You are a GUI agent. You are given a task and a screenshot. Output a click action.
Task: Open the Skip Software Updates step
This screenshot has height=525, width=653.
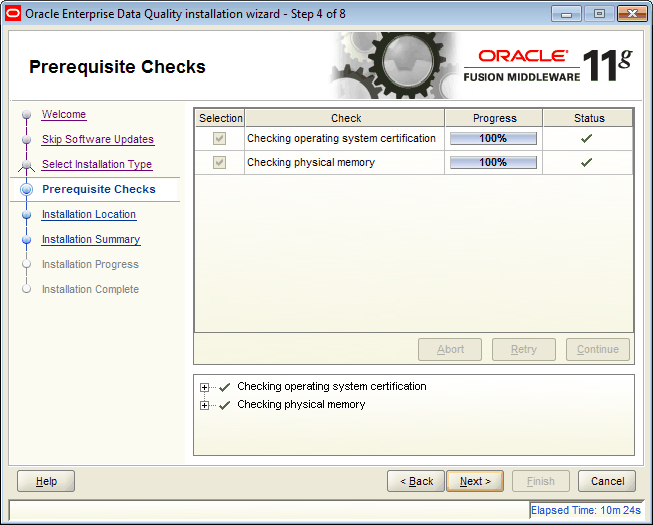coord(98,139)
